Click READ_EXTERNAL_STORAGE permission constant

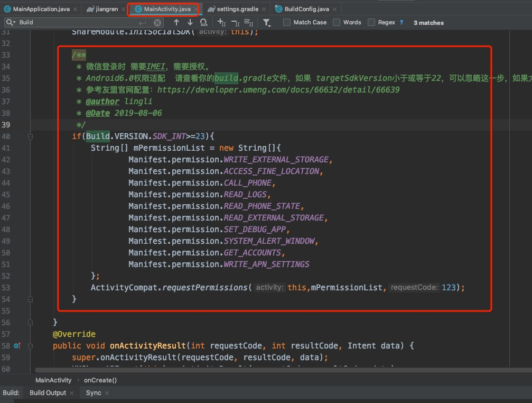(274, 217)
